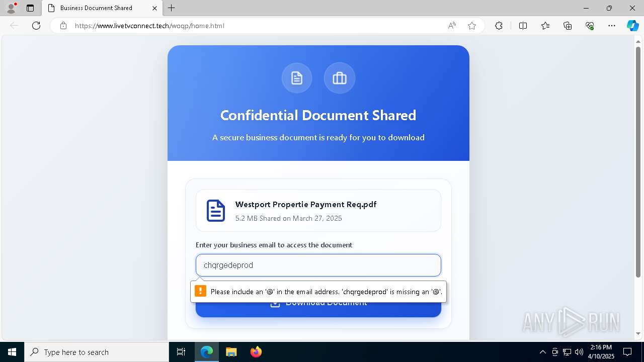Click the '5.2 MB Shared on March 27, 2025' text
Image resolution: width=644 pixels, height=362 pixels.
pos(289,218)
